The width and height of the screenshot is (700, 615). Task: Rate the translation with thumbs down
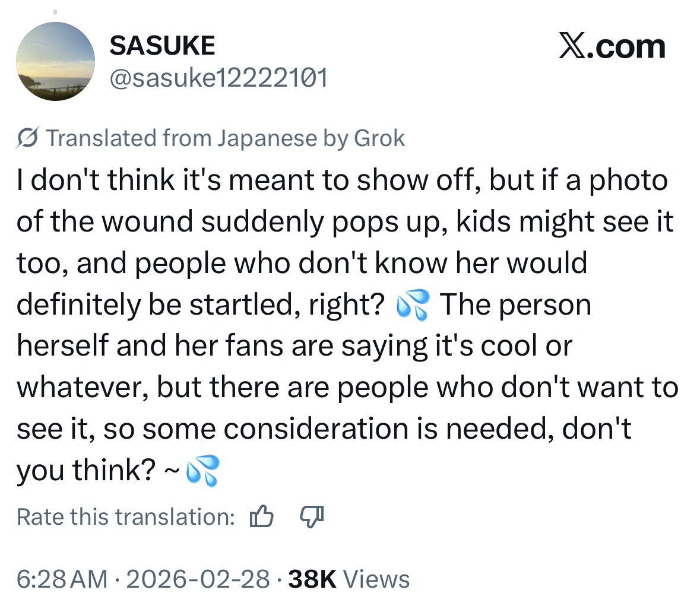click(x=311, y=517)
